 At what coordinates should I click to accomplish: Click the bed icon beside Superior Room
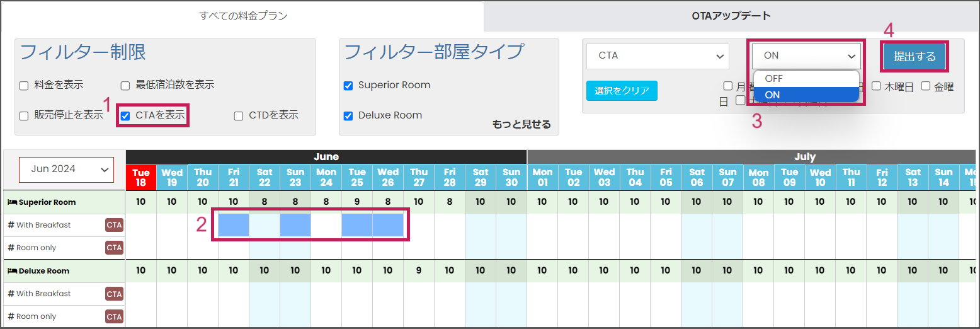tap(12, 202)
